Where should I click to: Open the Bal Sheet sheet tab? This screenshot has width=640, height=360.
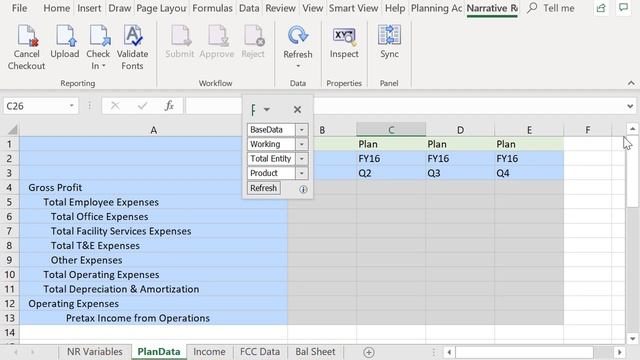coord(316,352)
